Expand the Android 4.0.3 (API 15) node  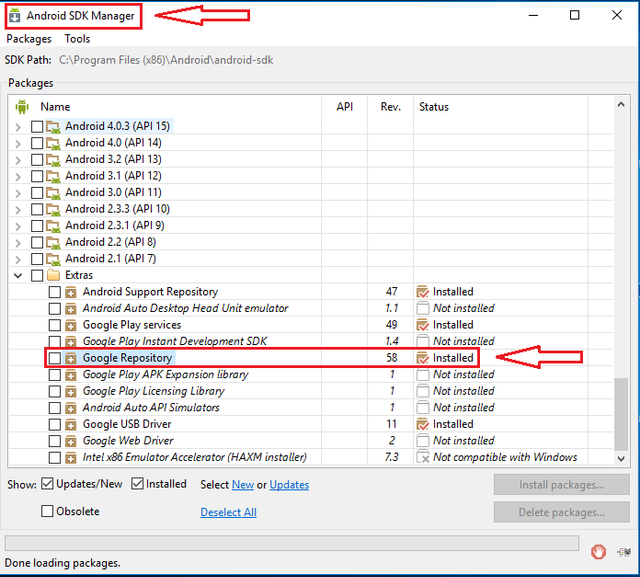pyautogui.click(x=18, y=127)
